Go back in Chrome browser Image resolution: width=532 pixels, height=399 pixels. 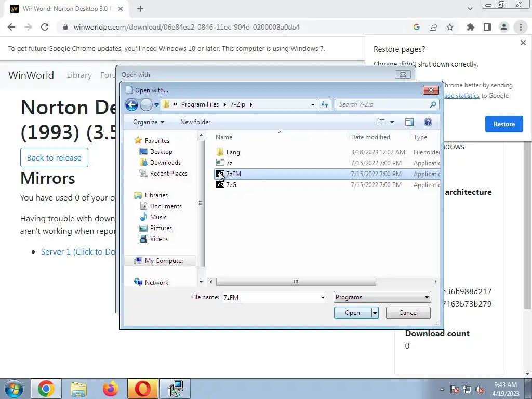click(11, 27)
